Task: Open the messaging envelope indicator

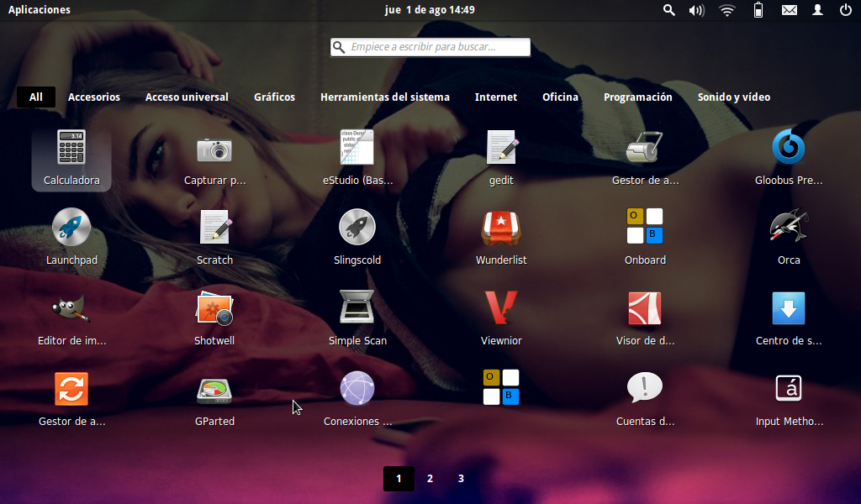Action: coord(789,10)
